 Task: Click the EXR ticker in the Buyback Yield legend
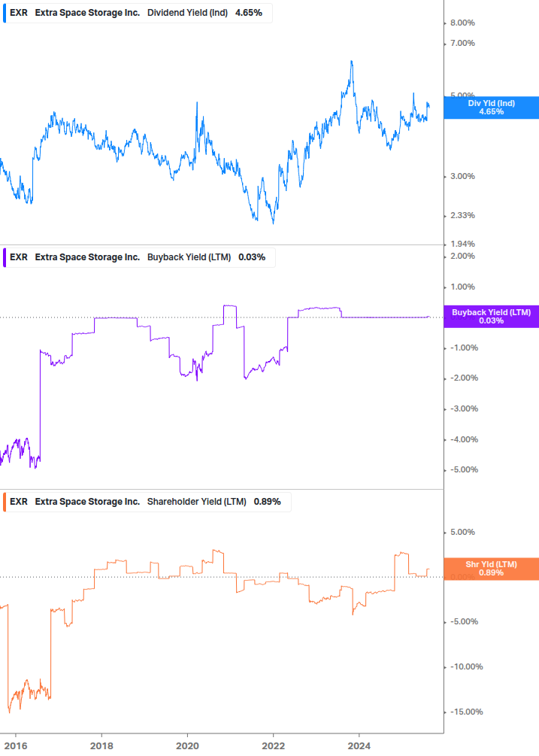[x=19, y=257]
